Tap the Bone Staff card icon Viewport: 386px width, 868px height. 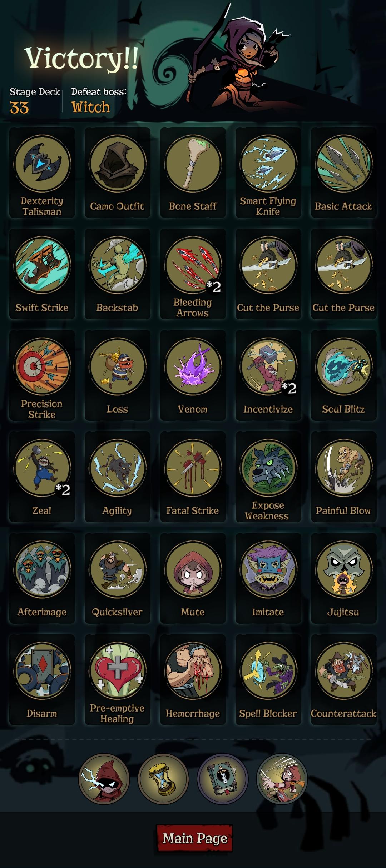[x=193, y=164]
